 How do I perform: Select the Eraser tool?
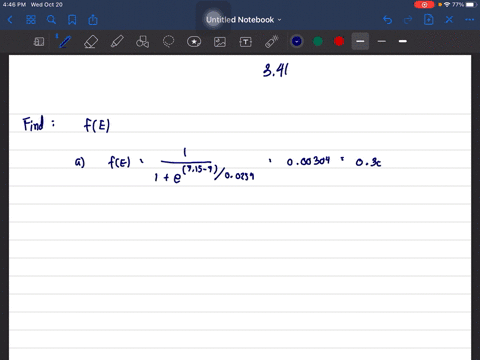91,42
